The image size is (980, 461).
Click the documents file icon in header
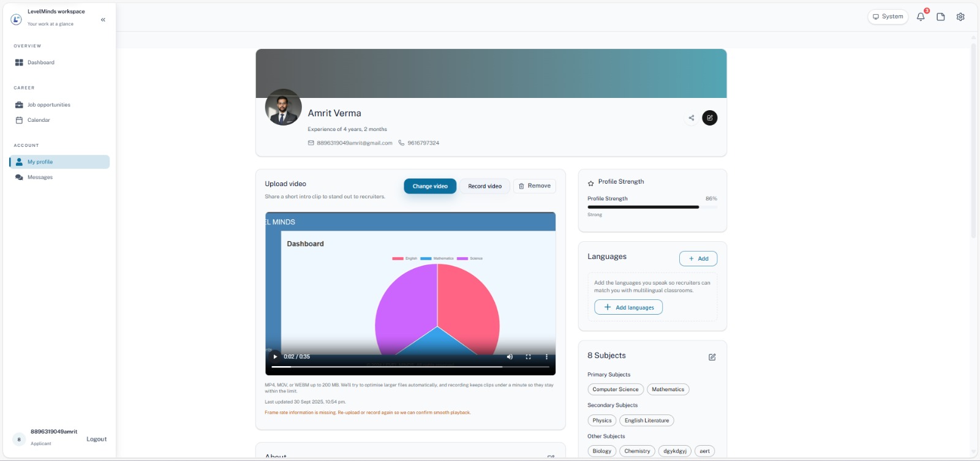941,17
